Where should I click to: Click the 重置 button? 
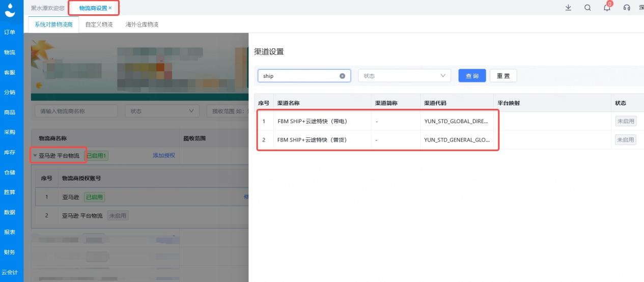503,76
